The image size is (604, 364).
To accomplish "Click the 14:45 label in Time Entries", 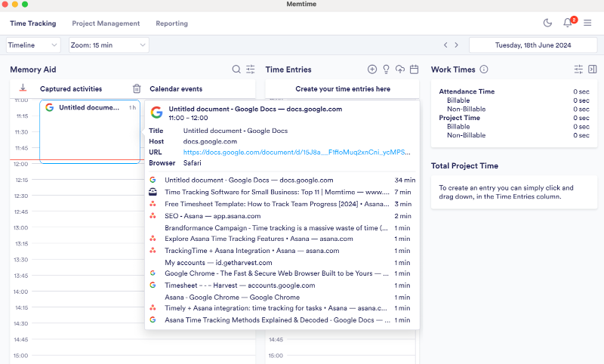I will click(x=276, y=339).
